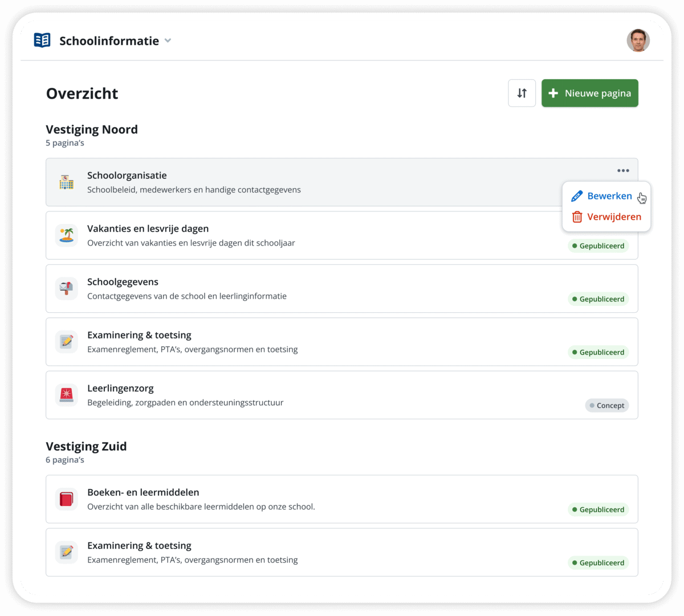Click the red siren icon for Leerlingenzorg
Image resolution: width=684 pixels, height=616 pixels.
coord(67,395)
